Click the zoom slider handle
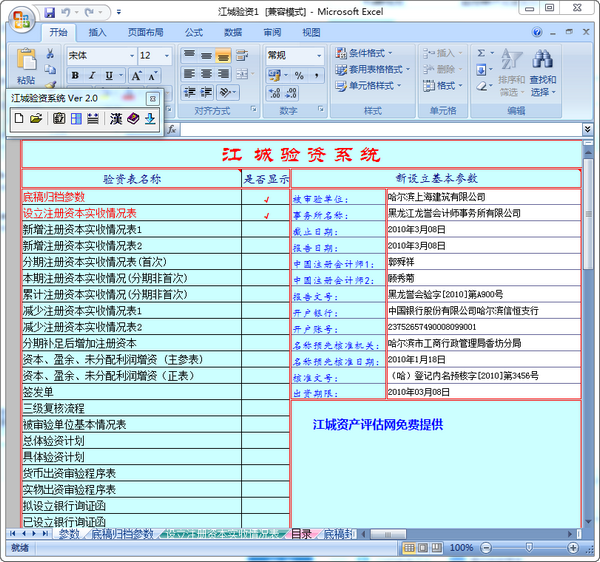The height and width of the screenshot is (562, 600). [x=529, y=548]
